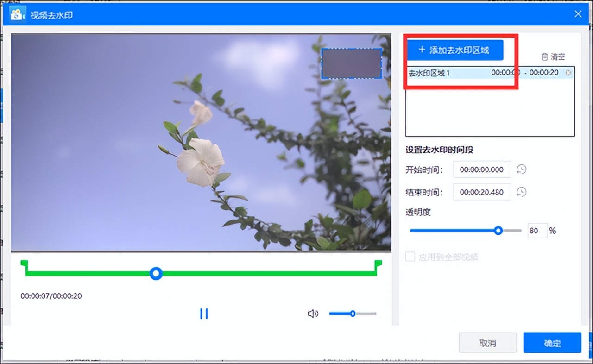Click the transparency percentage field showing 80
Image resolution: width=593 pixels, height=364 pixels.
click(536, 231)
